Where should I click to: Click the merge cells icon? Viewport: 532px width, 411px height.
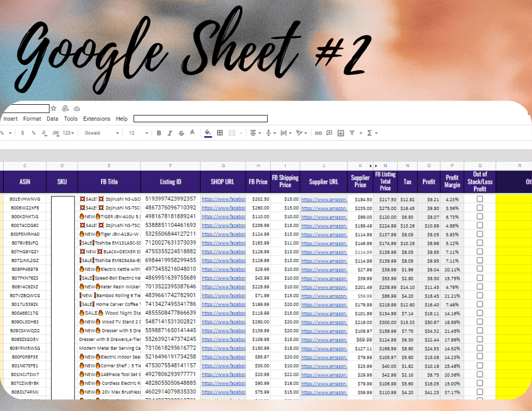[x=232, y=133]
